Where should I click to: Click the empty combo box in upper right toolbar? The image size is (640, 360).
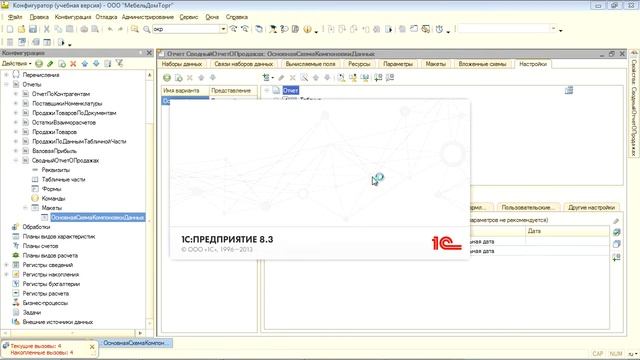(507, 29)
